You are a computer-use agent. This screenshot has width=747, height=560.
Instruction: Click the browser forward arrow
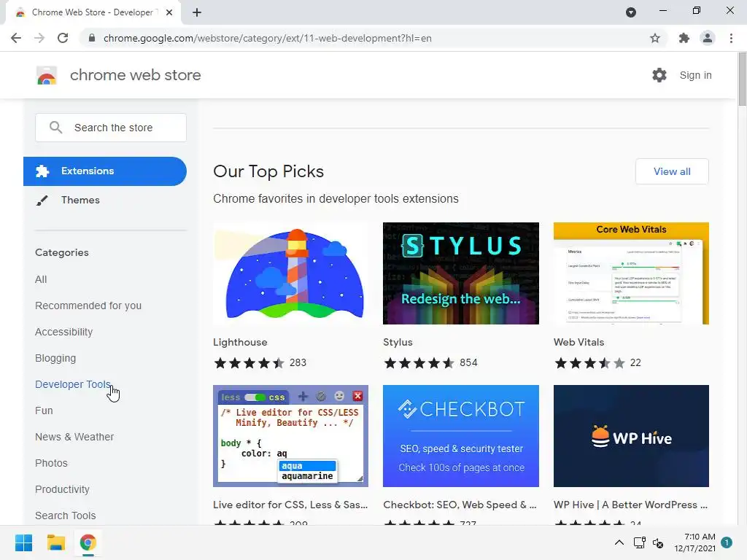coord(39,38)
